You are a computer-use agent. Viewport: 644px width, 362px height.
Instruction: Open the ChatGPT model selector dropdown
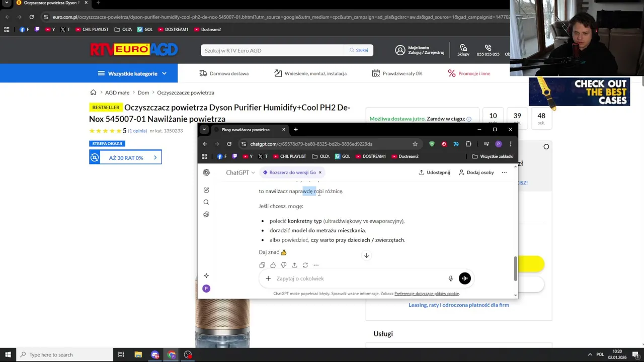(x=240, y=172)
